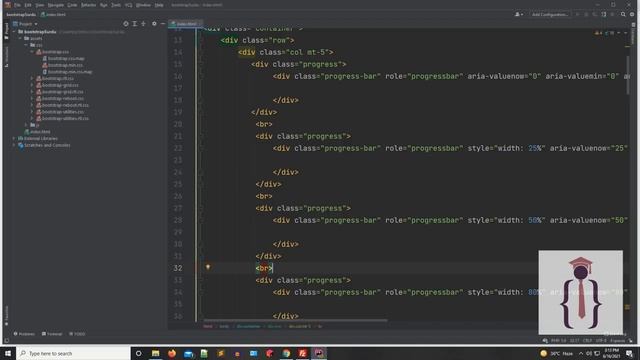Click the Windows Start button
This screenshot has width=640, height=360.
[x=8, y=353]
